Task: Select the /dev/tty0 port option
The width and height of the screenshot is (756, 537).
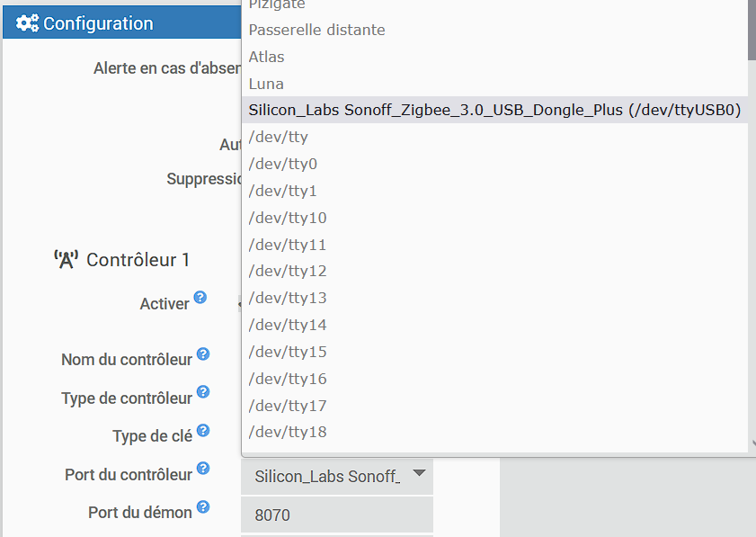Action: coord(282,164)
